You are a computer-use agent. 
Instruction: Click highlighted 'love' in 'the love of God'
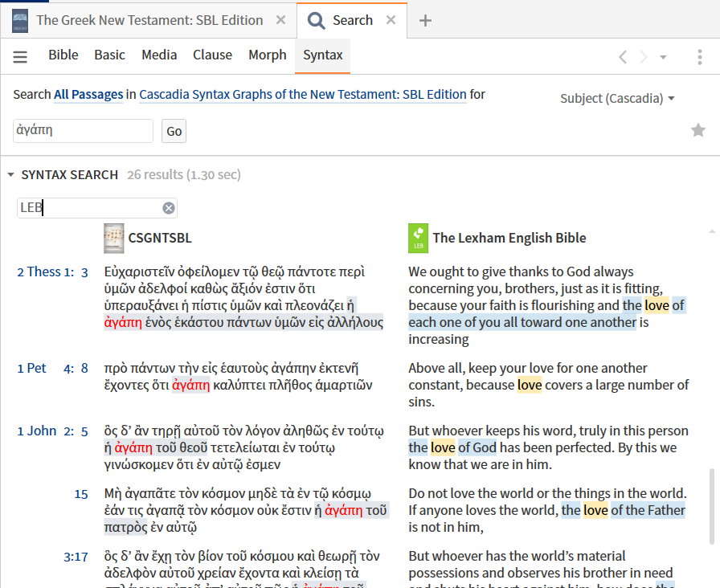[x=443, y=448]
